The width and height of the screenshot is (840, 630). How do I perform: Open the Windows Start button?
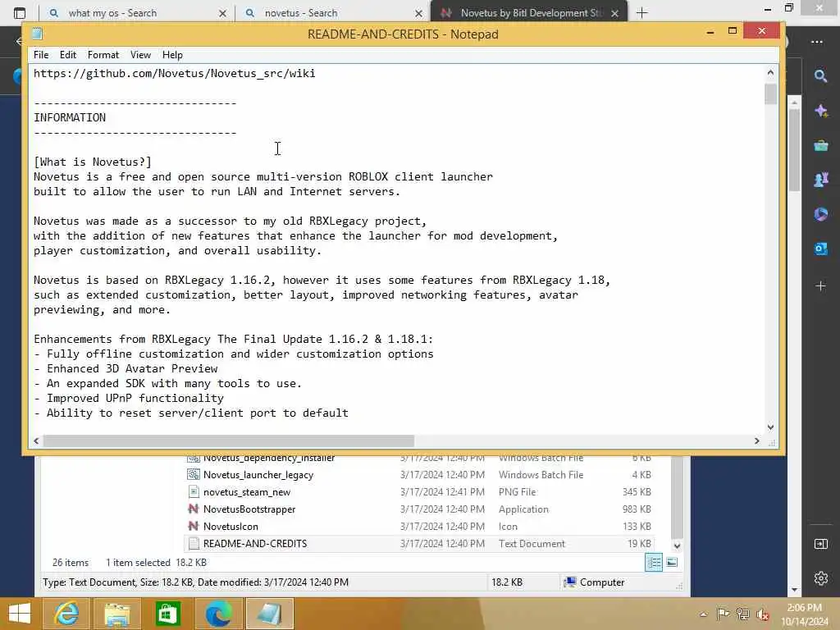pyautogui.click(x=20, y=614)
